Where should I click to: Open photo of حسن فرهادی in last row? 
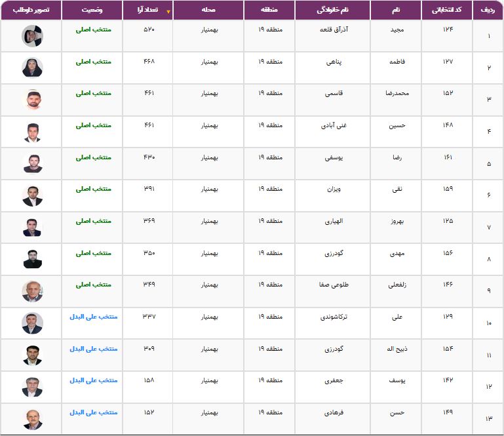pos(32,419)
